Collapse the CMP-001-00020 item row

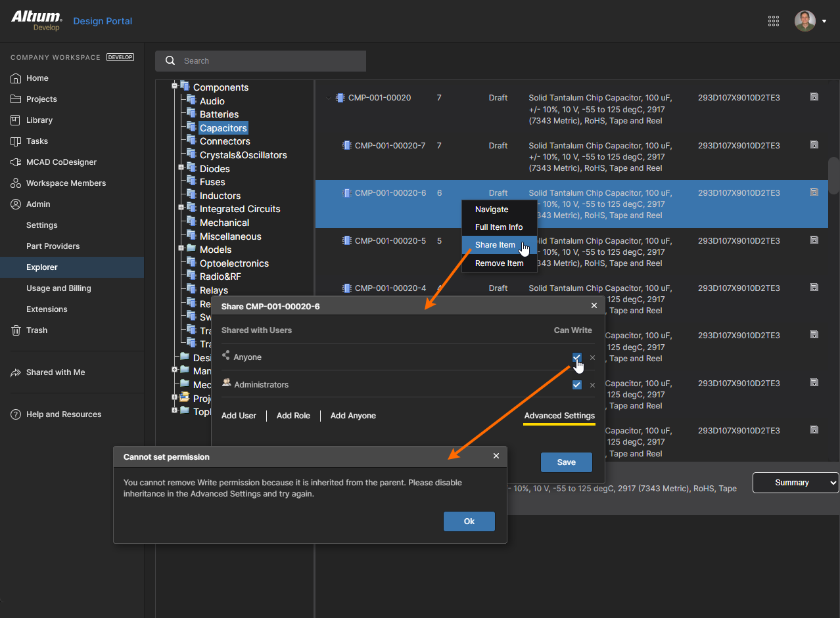point(329,98)
